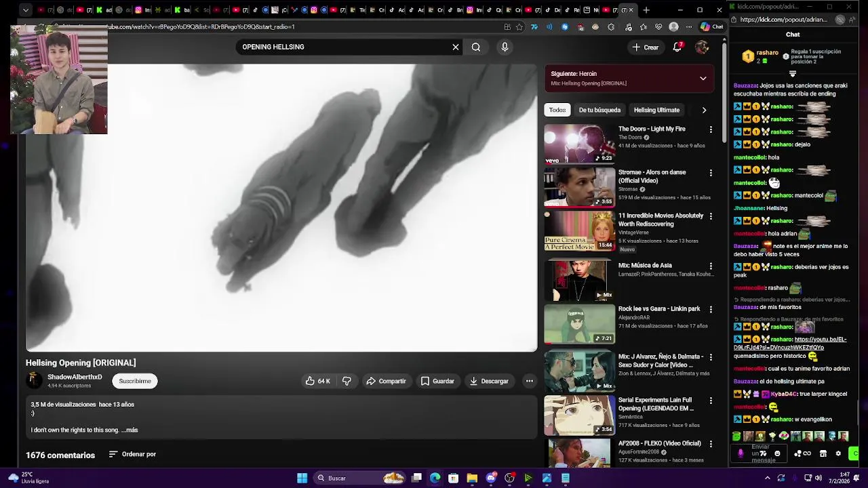The width and height of the screenshot is (868, 488).
Task: Show hidden system tray icons
Action: coord(768,478)
